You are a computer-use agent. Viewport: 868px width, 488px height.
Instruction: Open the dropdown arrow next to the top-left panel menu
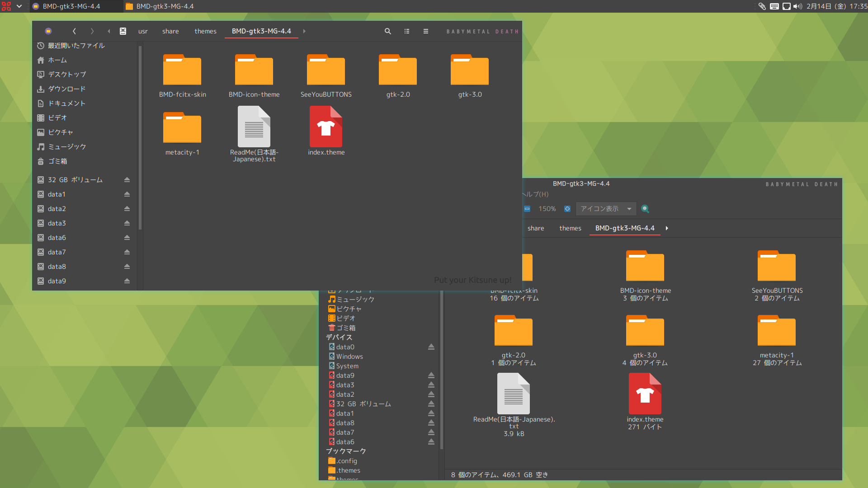coord(19,6)
